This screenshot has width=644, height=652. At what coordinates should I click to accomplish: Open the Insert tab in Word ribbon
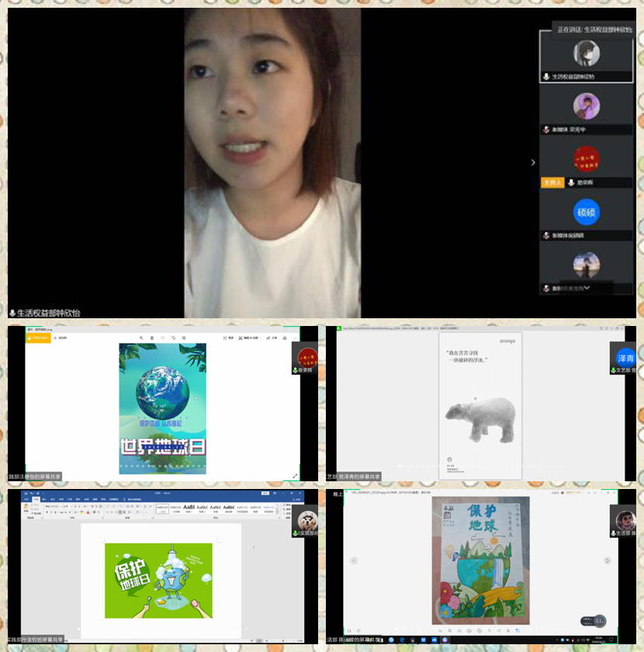point(46,499)
